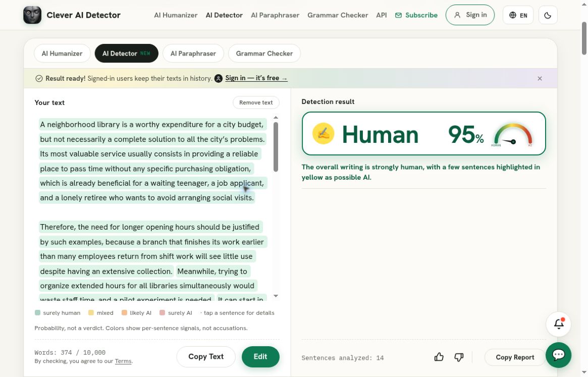Switch to the Grammar Checker pill tab
This screenshot has height=377, width=588.
tap(264, 53)
